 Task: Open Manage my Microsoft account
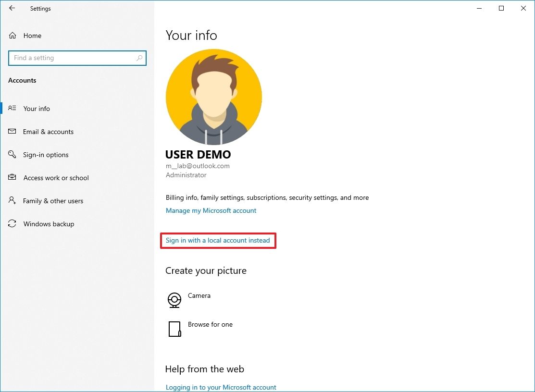pyautogui.click(x=211, y=210)
